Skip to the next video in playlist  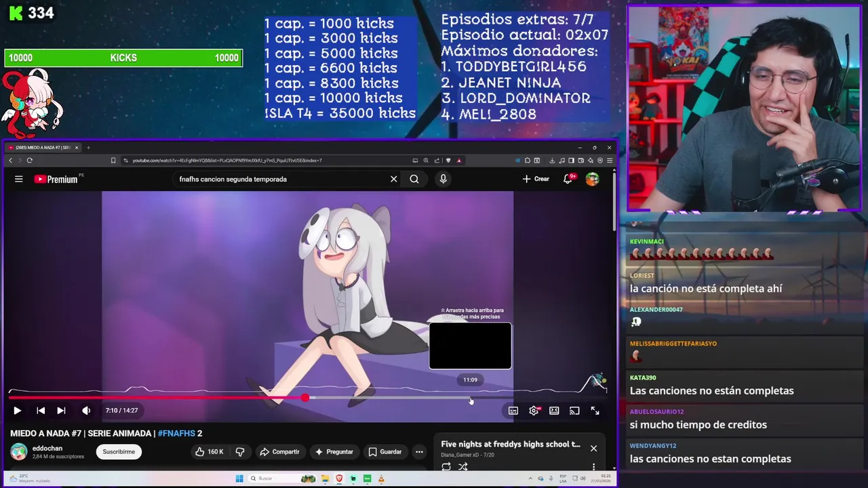pyautogui.click(x=61, y=410)
